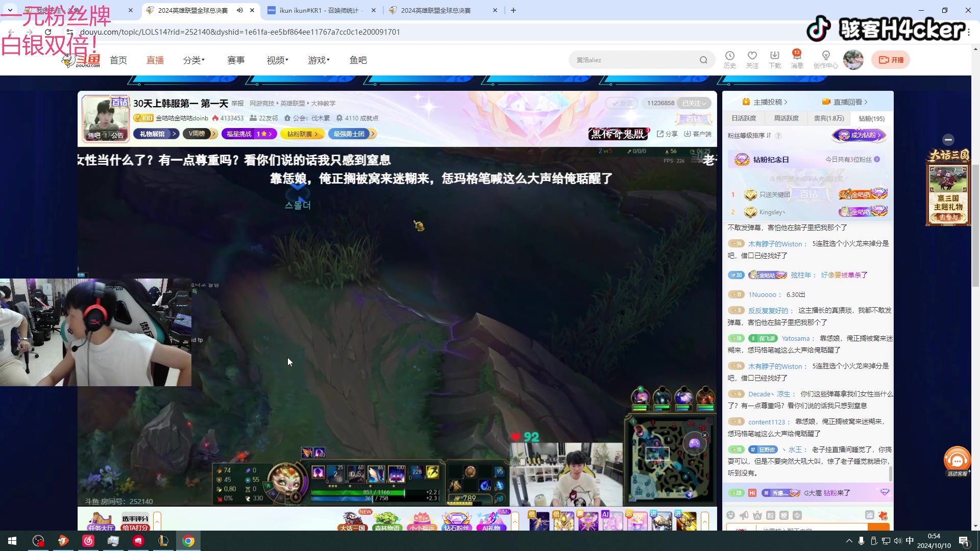Click the 梗 meme chat icon
Viewport: 980px width, 551px height.
(x=784, y=515)
